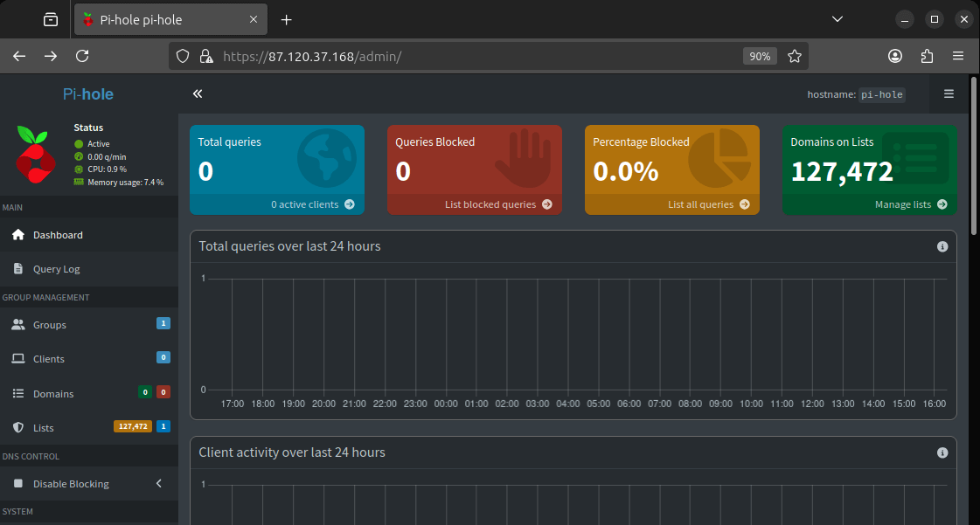
Task: Open the Lists page in the sidebar
Action: pos(89,428)
